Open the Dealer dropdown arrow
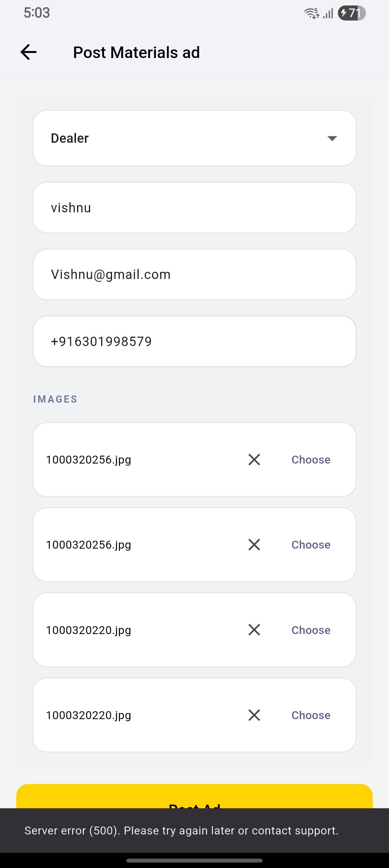The image size is (389, 868). point(332,138)
